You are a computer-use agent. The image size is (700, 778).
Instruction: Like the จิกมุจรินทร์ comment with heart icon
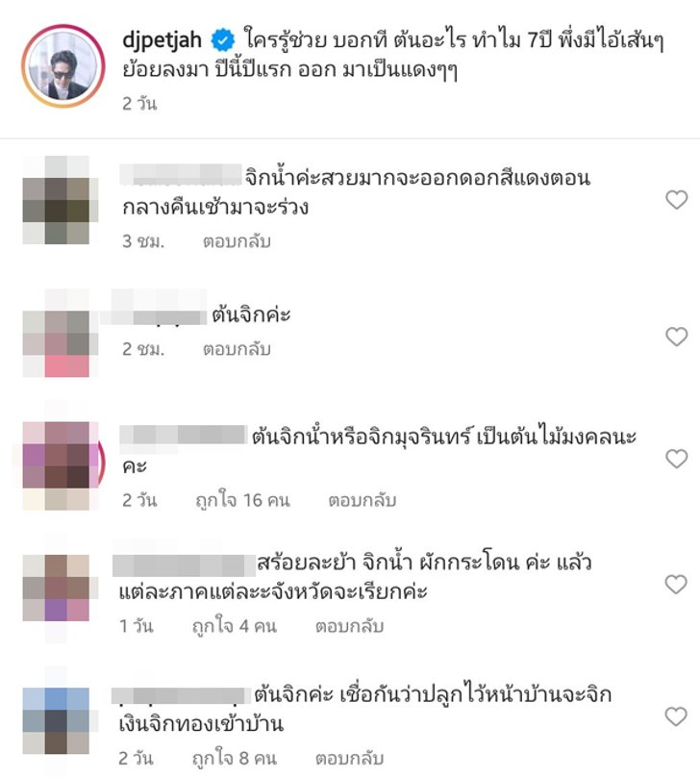(676, 459)
